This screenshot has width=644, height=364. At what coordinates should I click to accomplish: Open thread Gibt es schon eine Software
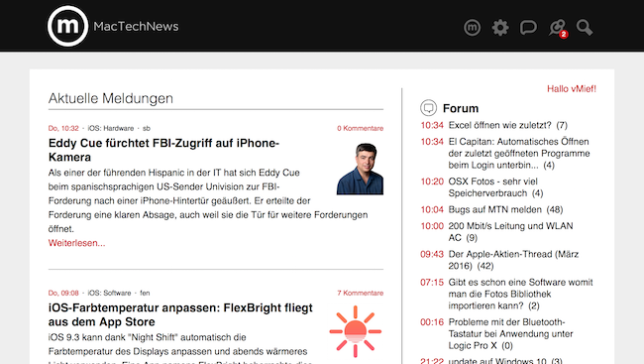point(520,294)
